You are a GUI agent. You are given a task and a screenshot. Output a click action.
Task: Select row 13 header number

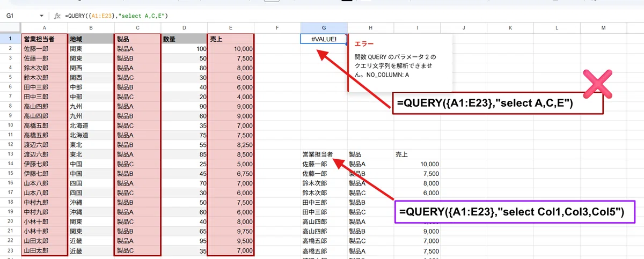click(x=11, y=154)
